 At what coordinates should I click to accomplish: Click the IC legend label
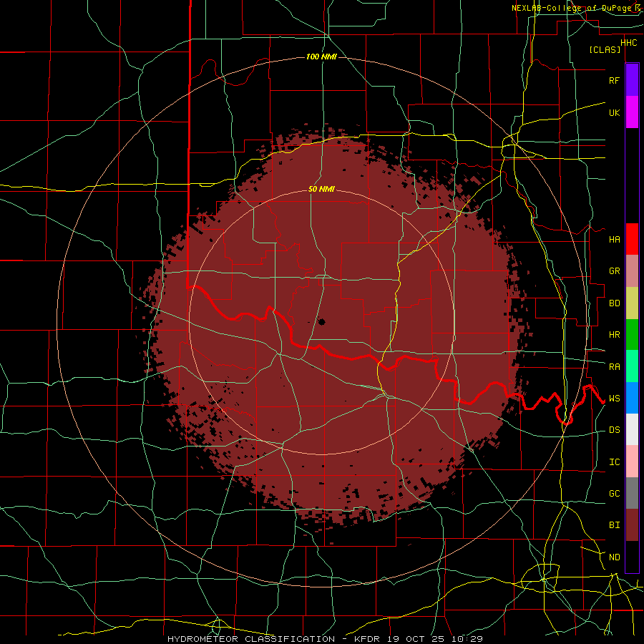tap(614, 462)
